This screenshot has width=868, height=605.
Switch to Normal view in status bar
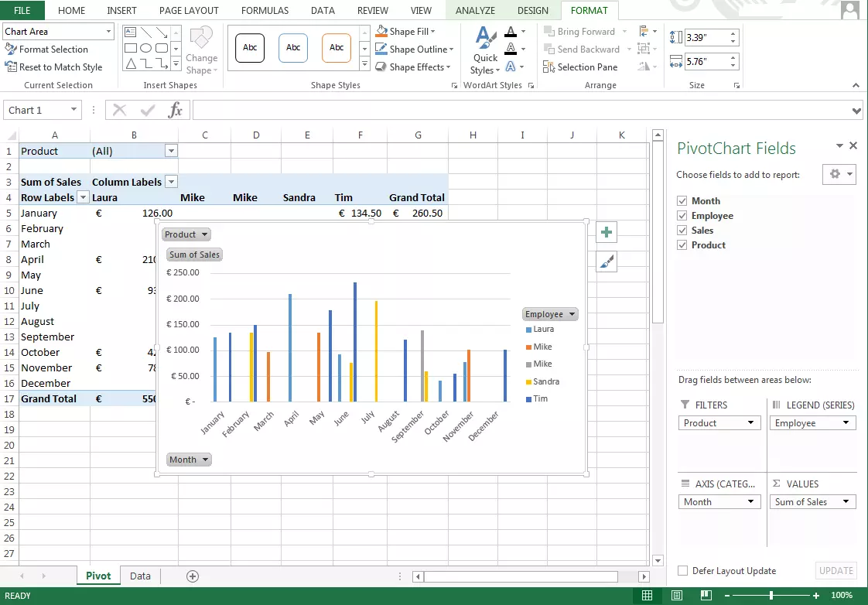(647, 596)
